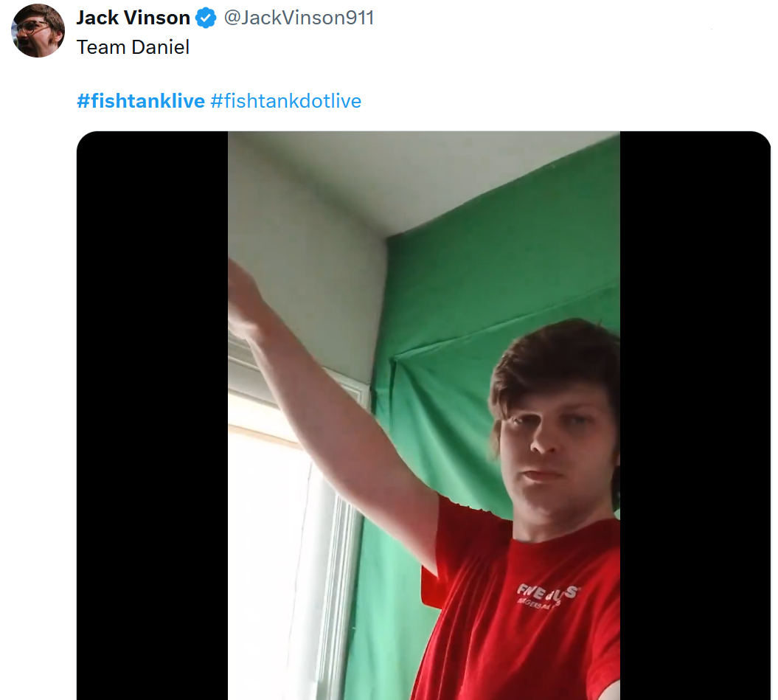Image resolution: width=778 pixels, height=700 pixels.
Task: Open the @JackVinson911 handle link
Action: [x=299, y=18]
